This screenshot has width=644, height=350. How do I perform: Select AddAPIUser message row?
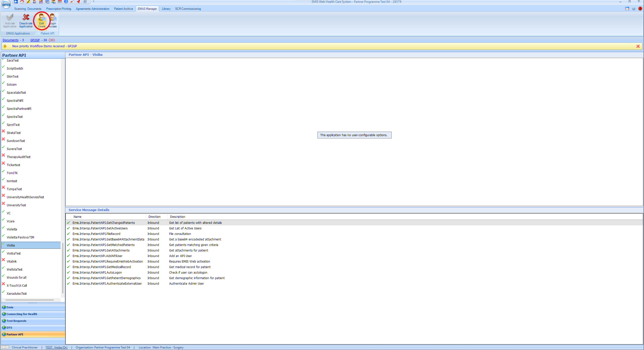(x=354, y=256)
